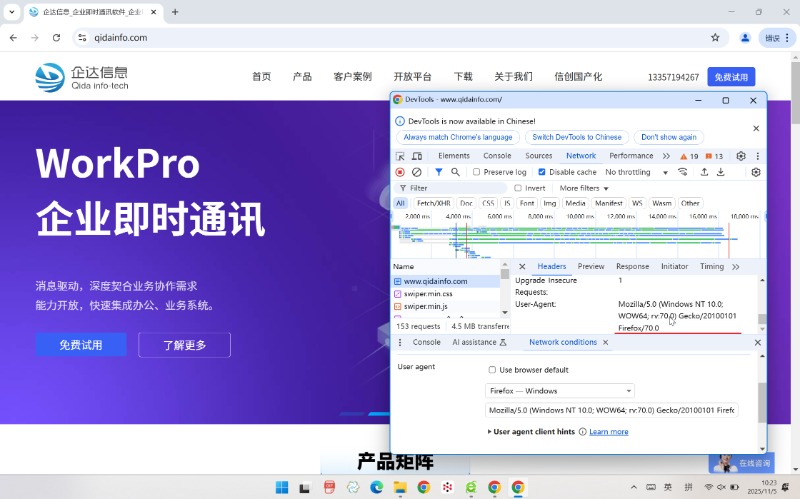Open the Learn more link
The image size is (800, 499).
[609, 431]
